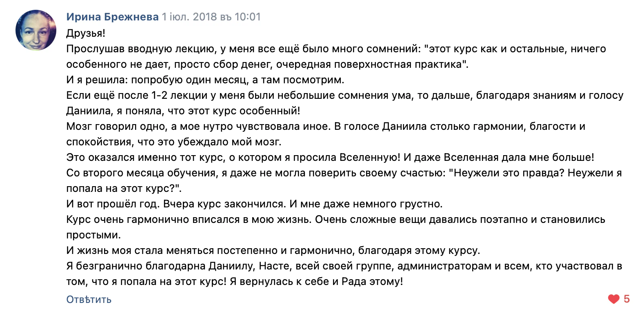
Task: Click the line starting "Со второго месяца обучения"
Action: 344,173
